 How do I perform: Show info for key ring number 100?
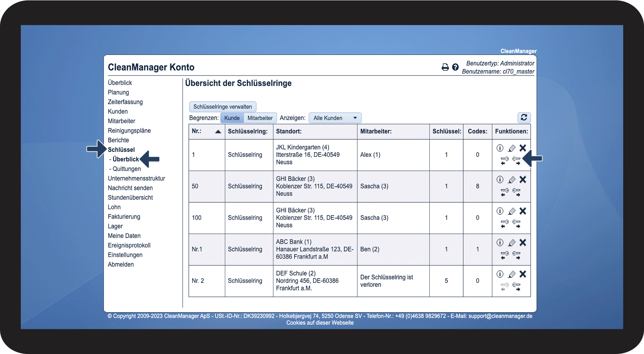[500, 211]
